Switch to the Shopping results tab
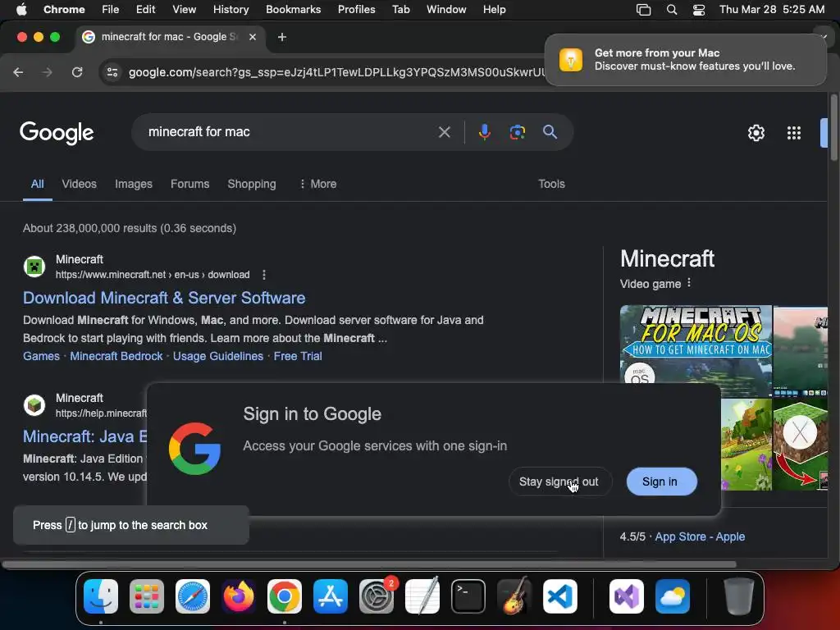This screenshot has height=630, width=840. (x=252, y=184)
